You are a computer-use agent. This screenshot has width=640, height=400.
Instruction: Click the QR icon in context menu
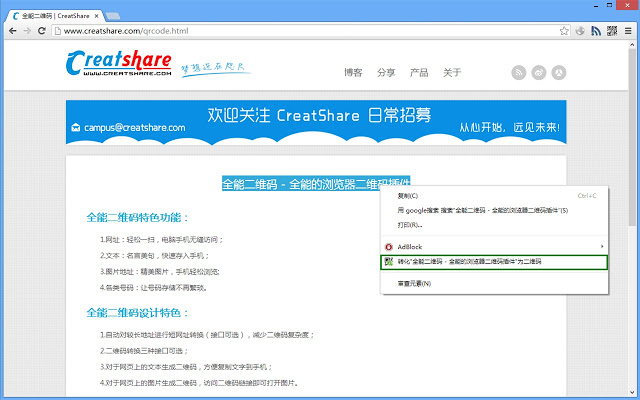[389, 262]
